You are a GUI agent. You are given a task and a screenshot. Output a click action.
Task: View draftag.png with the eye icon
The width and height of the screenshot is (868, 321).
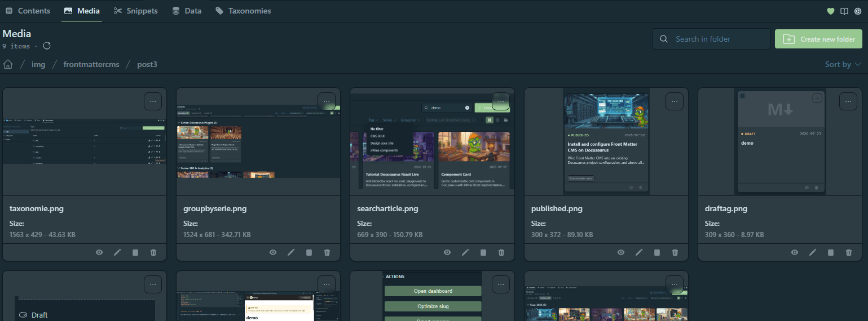click(795, 252)
